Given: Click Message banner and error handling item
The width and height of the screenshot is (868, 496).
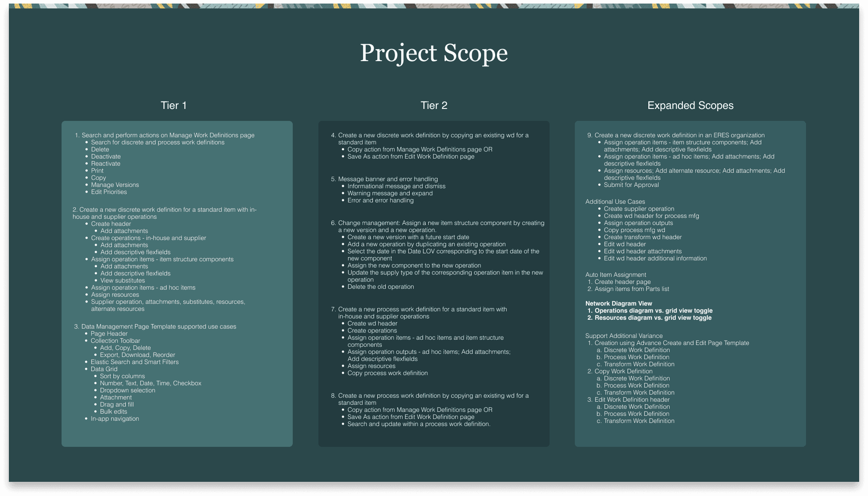Looking at the screenshot, I should pyautogui.click(x=387, y=179).
